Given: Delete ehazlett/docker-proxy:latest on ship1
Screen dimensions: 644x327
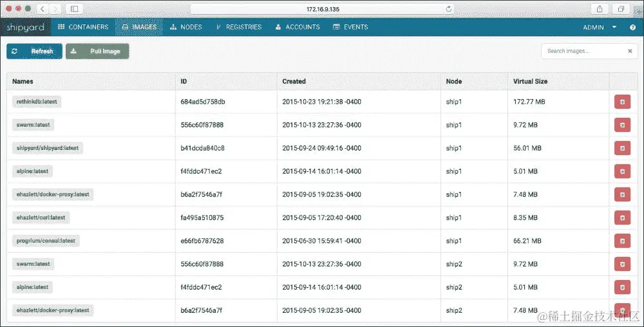Looking at the screenshot, I should (x=622, y=194).
